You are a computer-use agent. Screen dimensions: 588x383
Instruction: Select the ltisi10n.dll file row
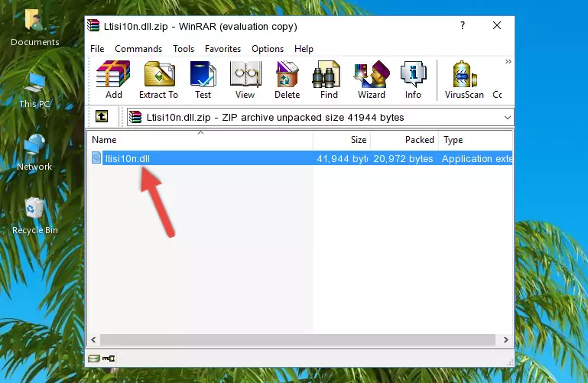(x=301, y=158)
